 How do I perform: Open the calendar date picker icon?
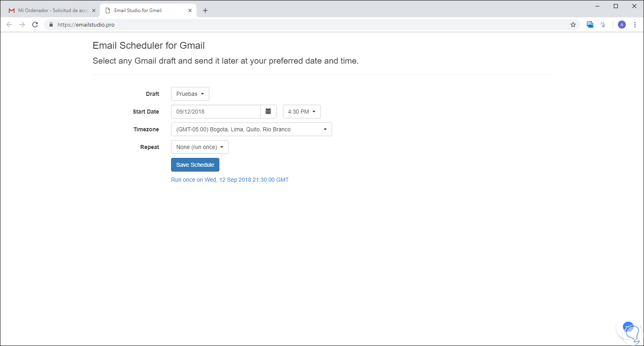(x=268, y=112)
